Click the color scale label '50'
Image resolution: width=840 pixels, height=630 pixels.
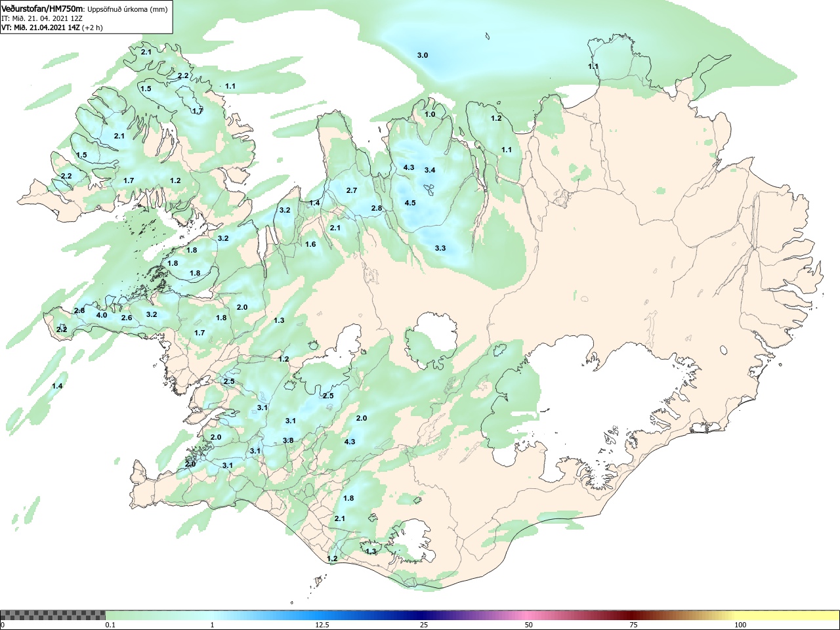click(529, 625)
